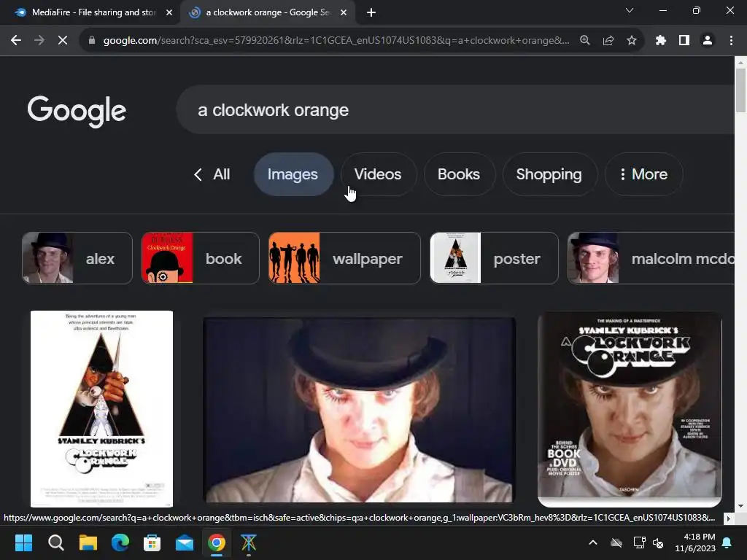Viewport: 747px width, 560px height.
Task: Select the Images filter
Action: click(293, 174)
